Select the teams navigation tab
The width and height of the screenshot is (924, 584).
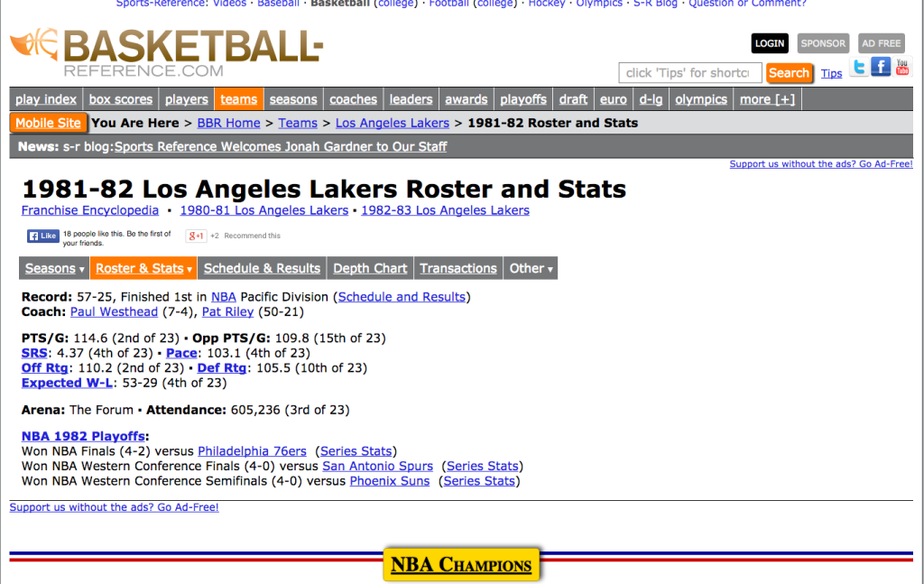tap(238, 99)
